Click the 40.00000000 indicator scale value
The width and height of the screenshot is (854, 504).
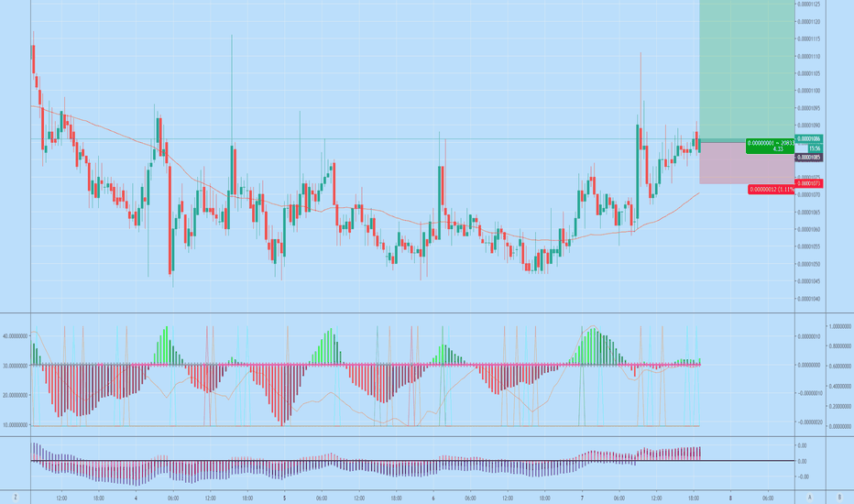(15, 336)
